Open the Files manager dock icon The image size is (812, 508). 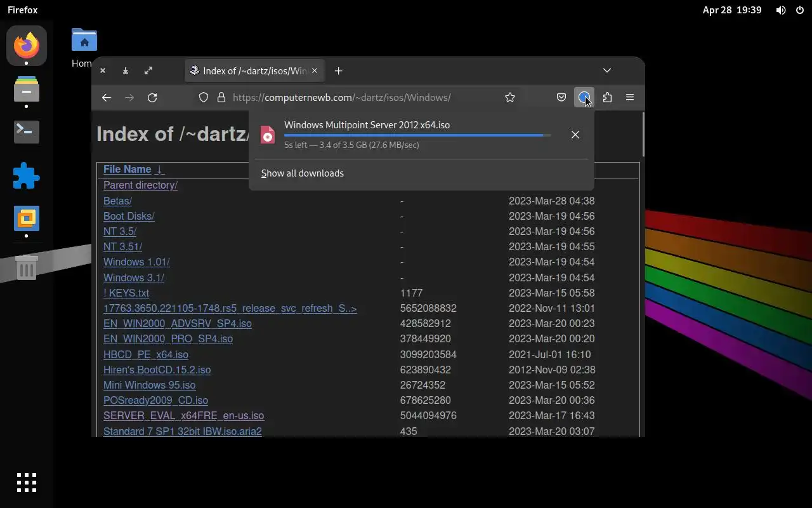point(27,89)
